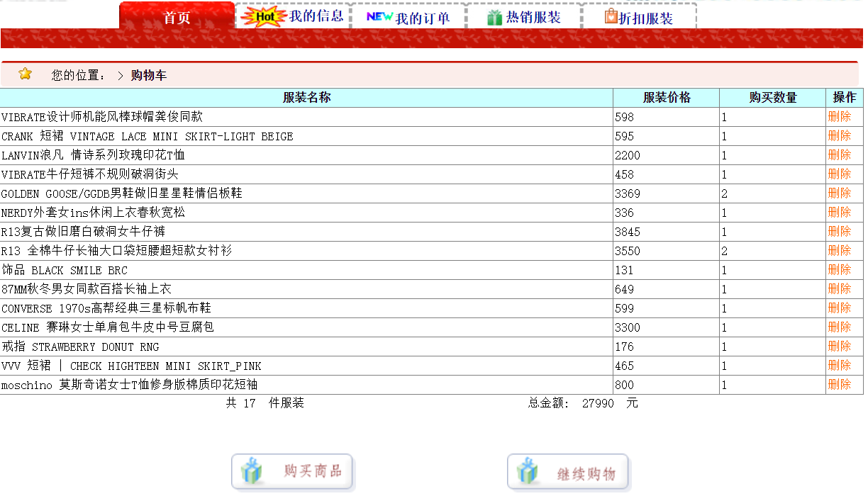Remove CELINE 赛琳 shoulder bag from cart

(840, 327)
